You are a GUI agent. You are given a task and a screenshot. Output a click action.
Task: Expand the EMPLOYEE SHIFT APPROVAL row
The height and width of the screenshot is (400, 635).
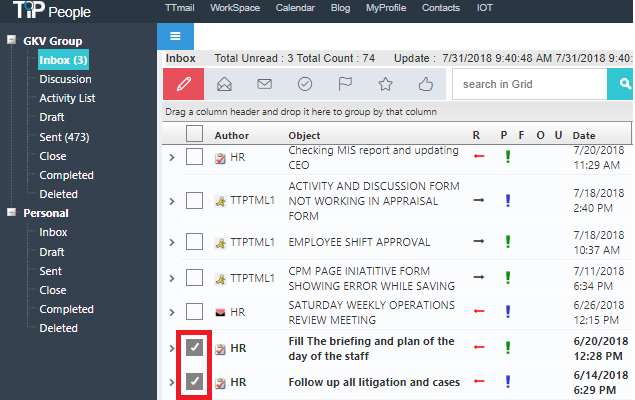tap(172, 242)
